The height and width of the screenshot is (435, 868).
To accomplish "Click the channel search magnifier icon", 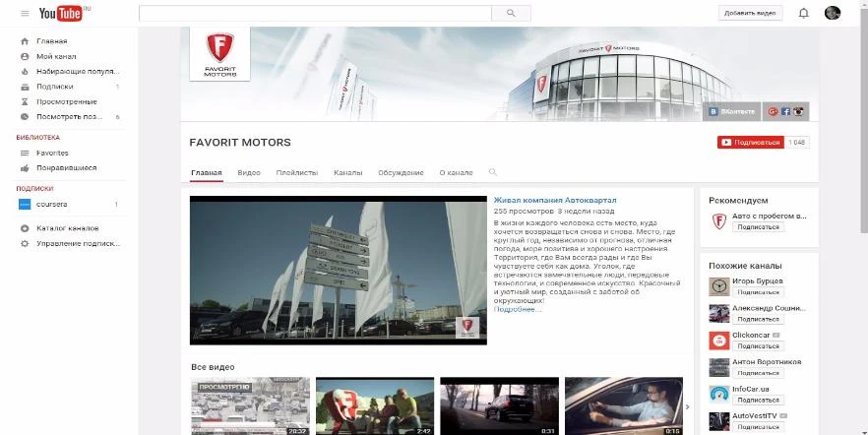I will pos(493,172).
